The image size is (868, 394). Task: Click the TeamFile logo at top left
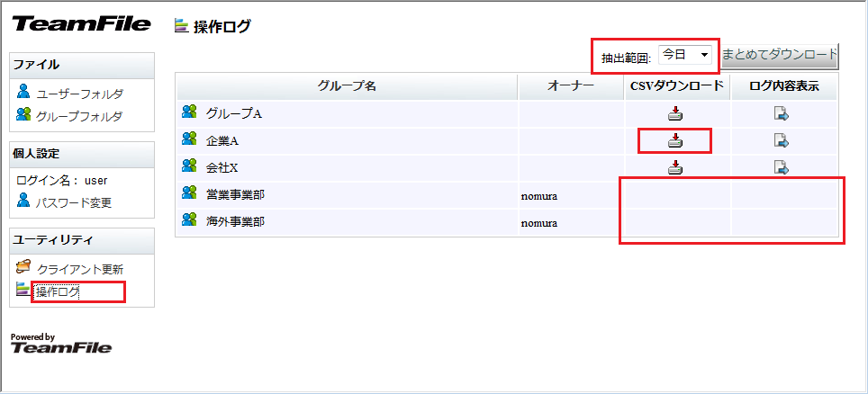(x=80, y=24)
